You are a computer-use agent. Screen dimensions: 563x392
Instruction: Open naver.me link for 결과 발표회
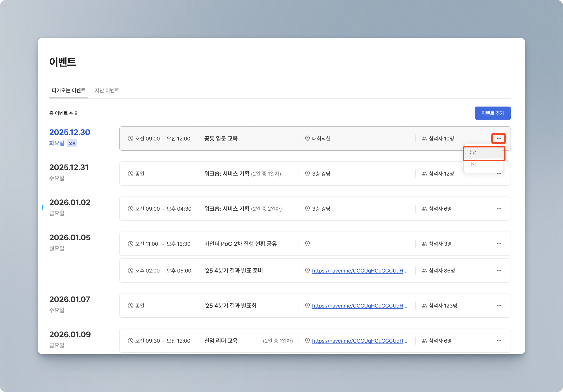[x=359, y=306]
